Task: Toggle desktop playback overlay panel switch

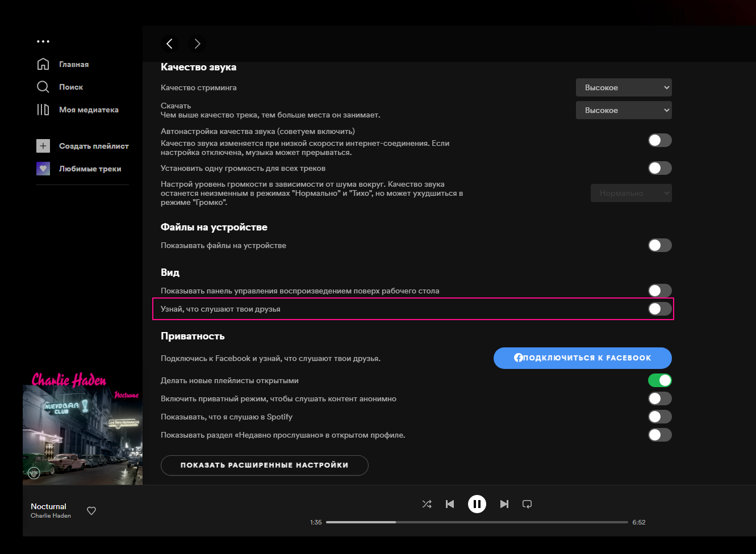Action: point(660,291)
